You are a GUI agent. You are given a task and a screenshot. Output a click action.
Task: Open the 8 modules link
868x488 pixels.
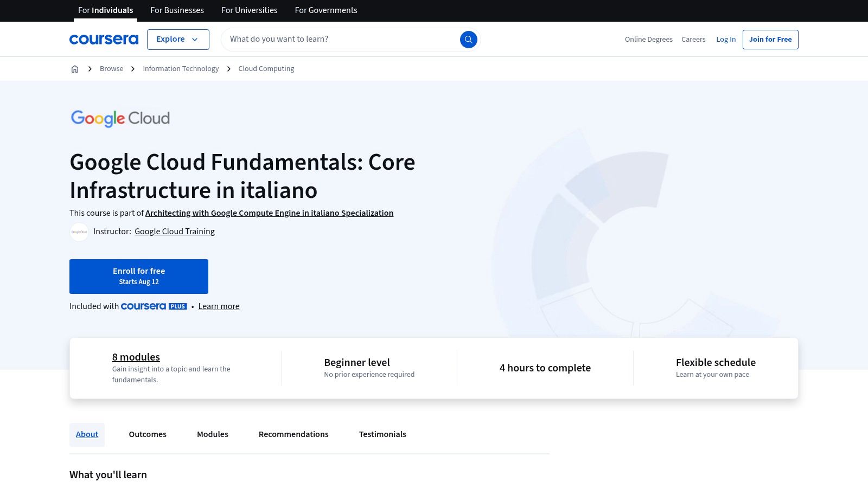click(136, 357)
